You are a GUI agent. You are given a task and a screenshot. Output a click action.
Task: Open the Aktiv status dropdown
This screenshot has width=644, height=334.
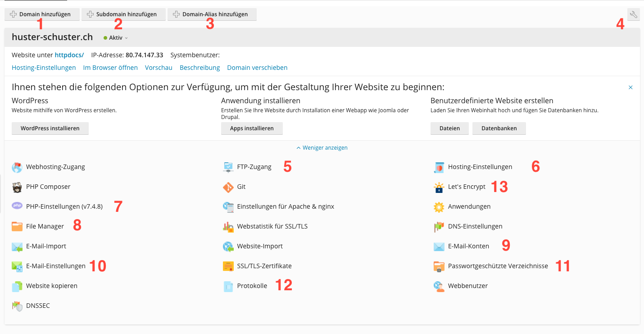coord(116,38)
